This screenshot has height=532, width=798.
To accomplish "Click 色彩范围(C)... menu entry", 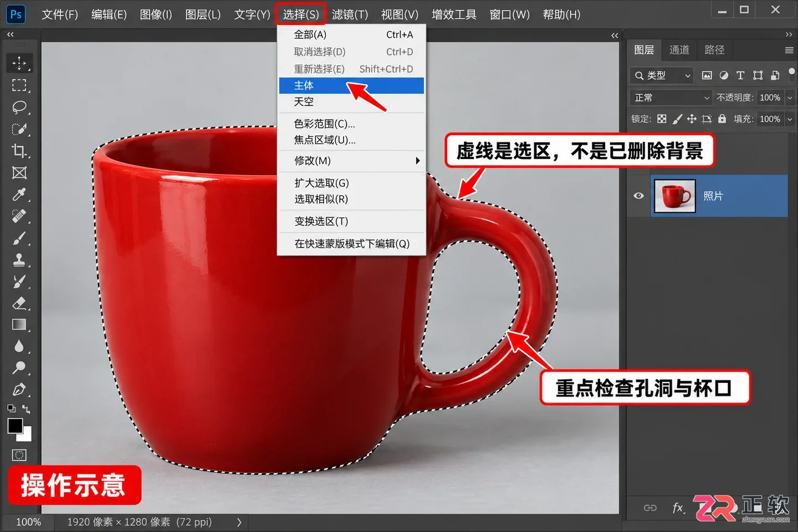I will 351,124.
